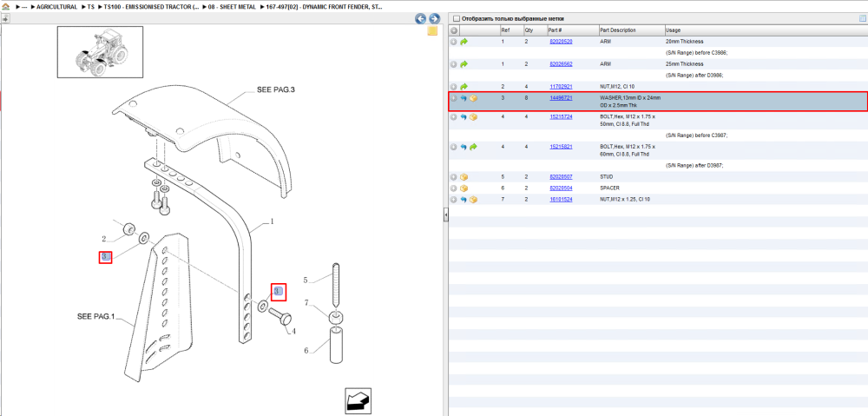868x416 pixels.
Task: Click blue arrow for bolt 15215821
Action: click(x=464, y=147)
